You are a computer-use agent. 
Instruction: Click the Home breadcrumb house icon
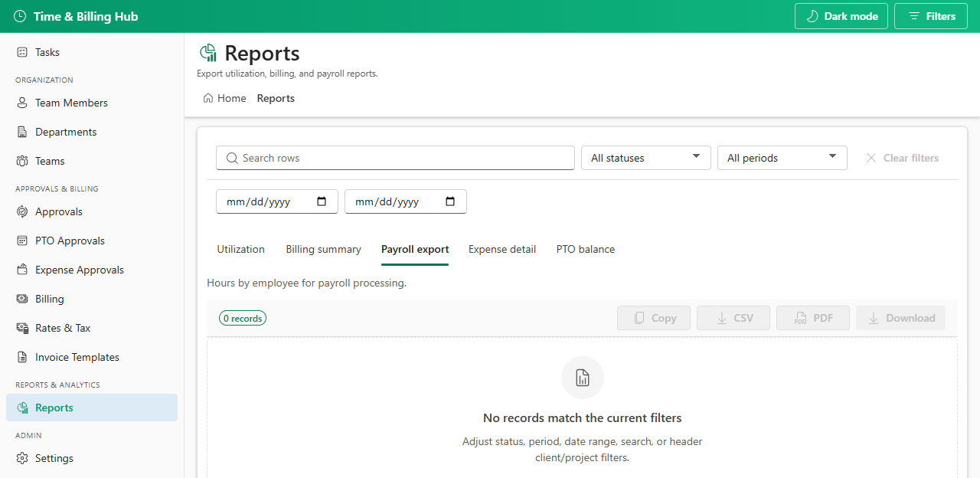click(208, 98)
